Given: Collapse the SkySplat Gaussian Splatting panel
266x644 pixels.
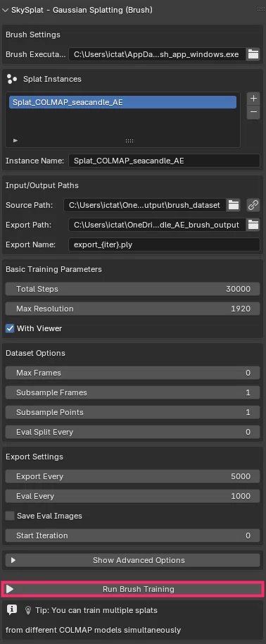Looking at the screenshot, I should pos(5,10).
